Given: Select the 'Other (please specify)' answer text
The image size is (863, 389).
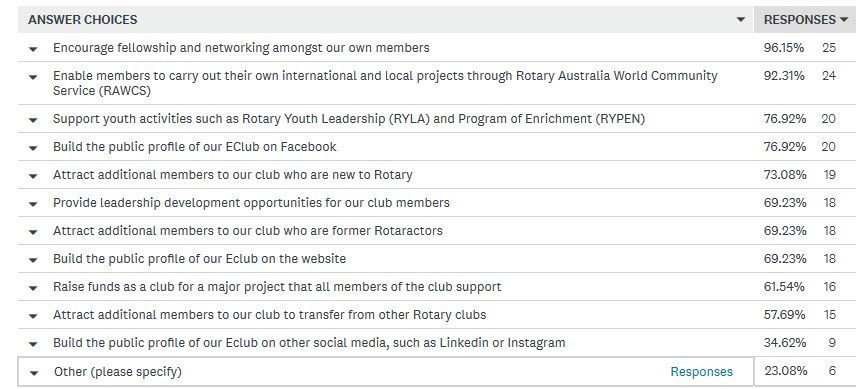Looking at the screenshot, I should click(x=118, y=372).
